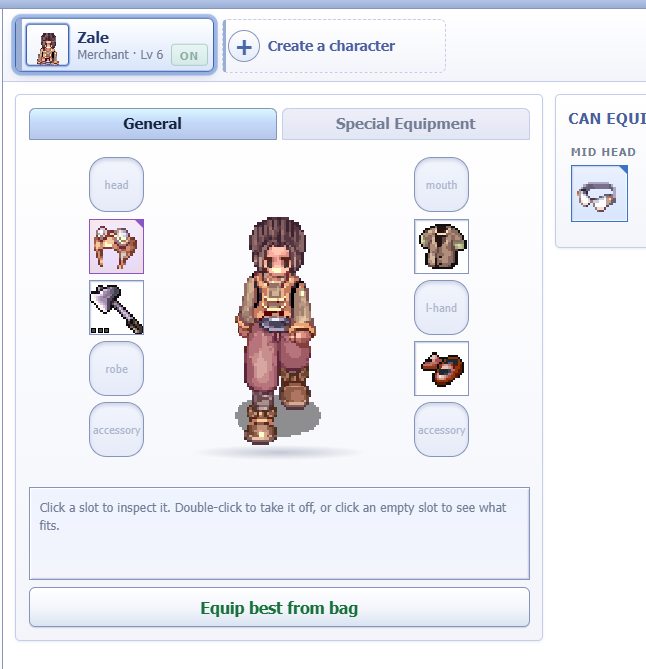Click Equip best from bag button
This screenshot has width=646, height=669.
(x=279, y=608)
